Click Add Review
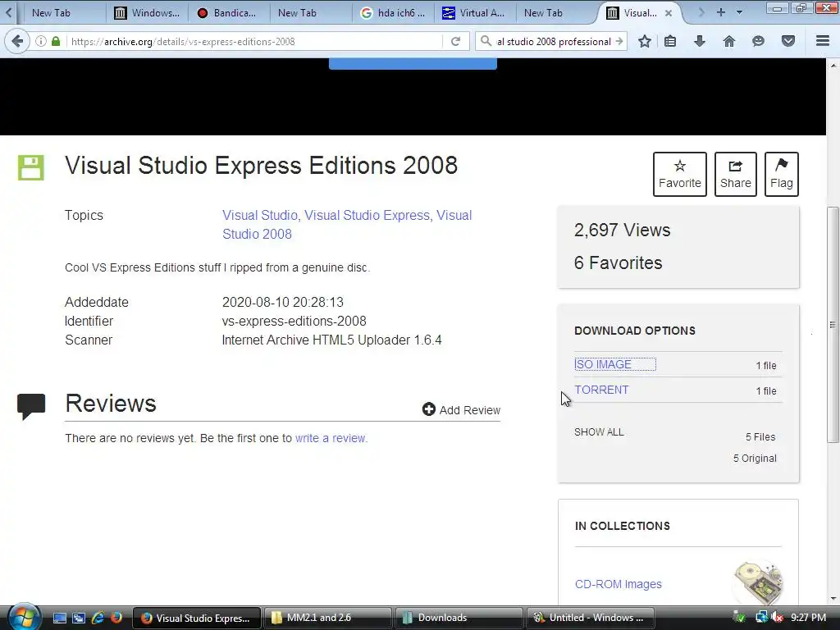This screenshot has width=840, height=630. coord(461,410)
